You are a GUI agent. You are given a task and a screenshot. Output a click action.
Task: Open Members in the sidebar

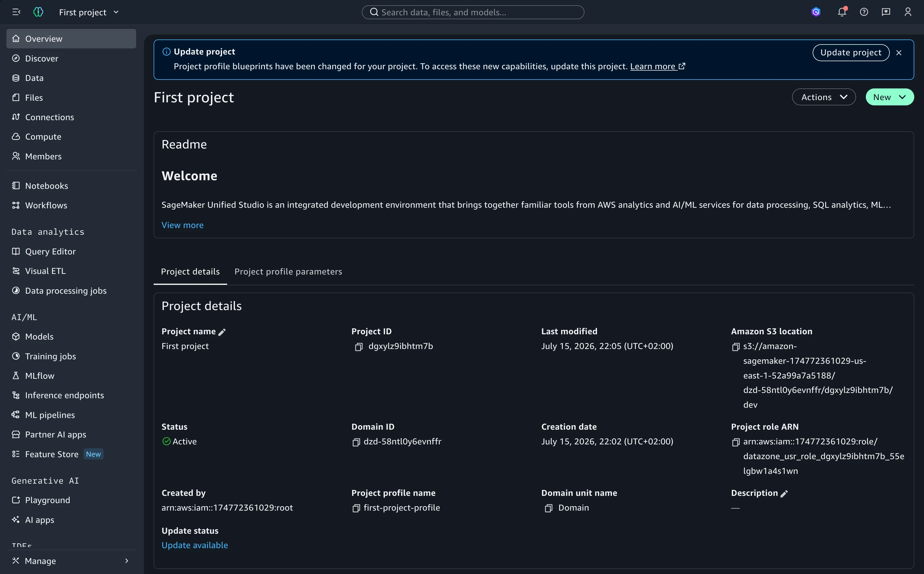71,156
